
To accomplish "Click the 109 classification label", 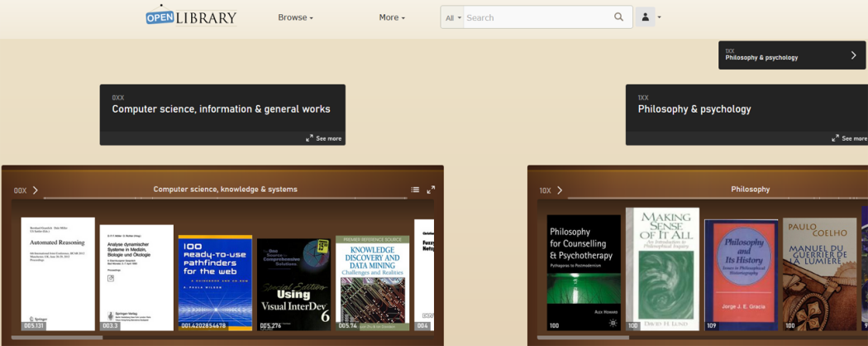I will 711,325.
